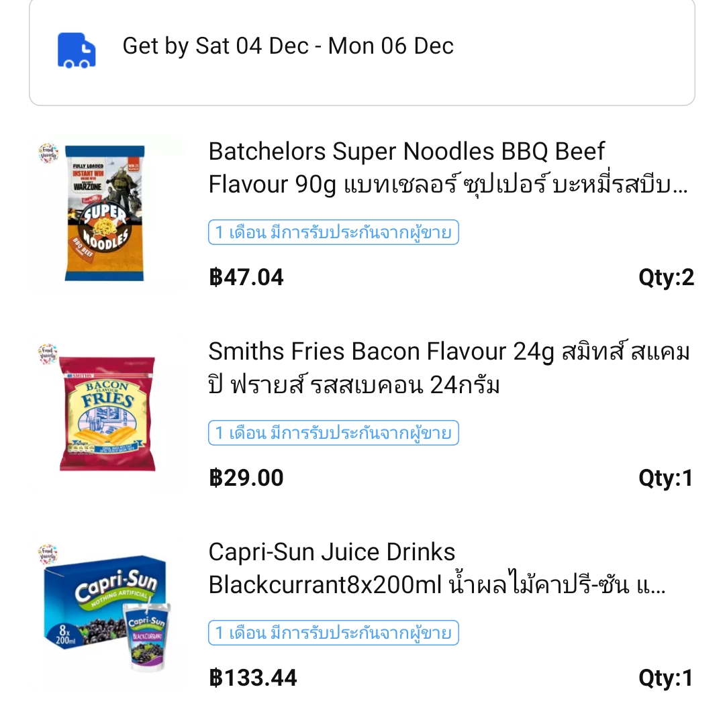This screenshot has width=725, height=728.
Task: Open the Capri-Sun Juice Drinks Blackcurrant title
Action: pyautogui.click(x=436, y=568)
